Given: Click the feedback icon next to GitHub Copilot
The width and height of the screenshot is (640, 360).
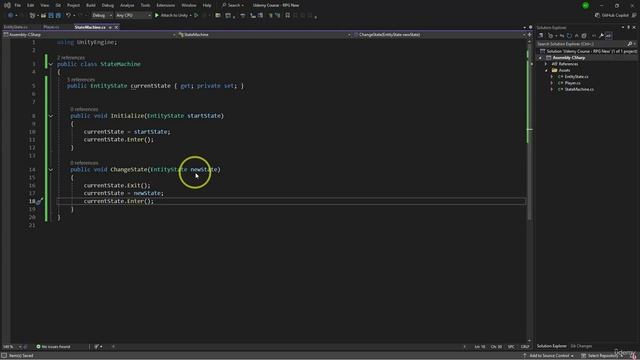Looking at the screenshot, I should 634,15.
